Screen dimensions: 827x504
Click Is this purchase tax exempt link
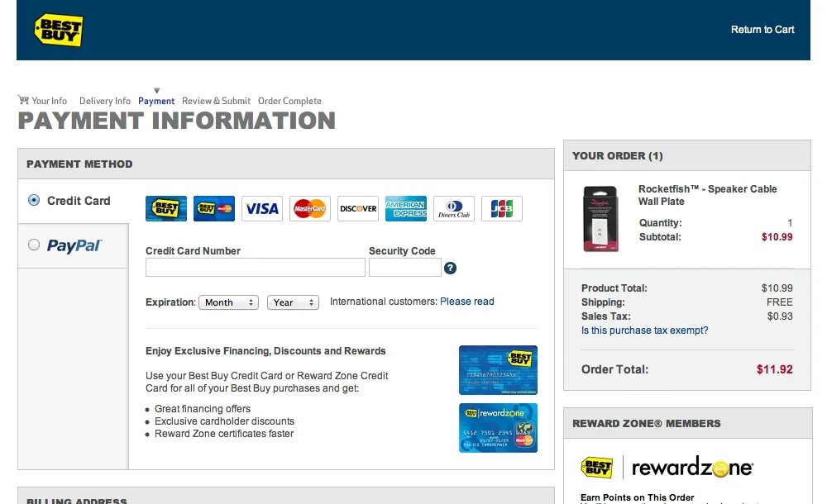tap(644, 330)
